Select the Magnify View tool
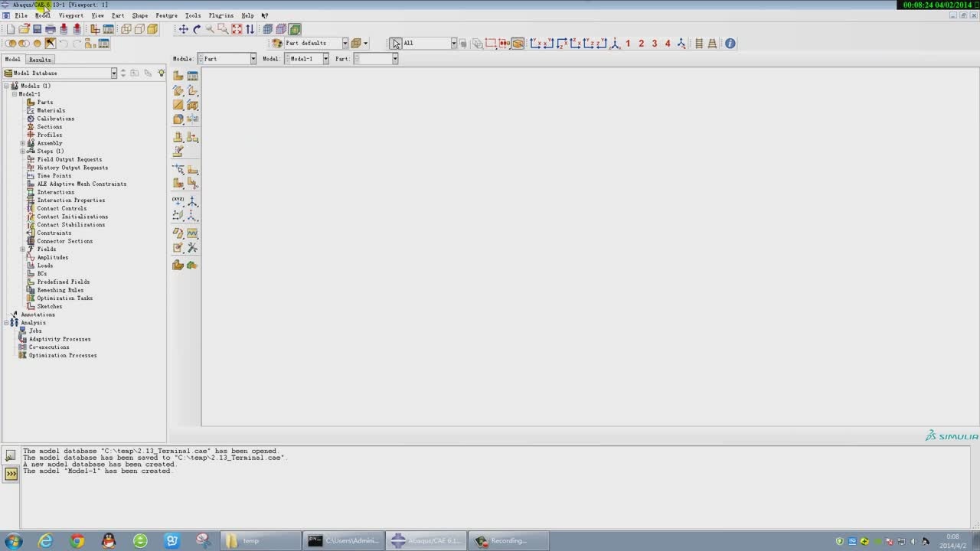Image resolution: width=980 pixels, height=551 pixels. click(x=210, y=29)
